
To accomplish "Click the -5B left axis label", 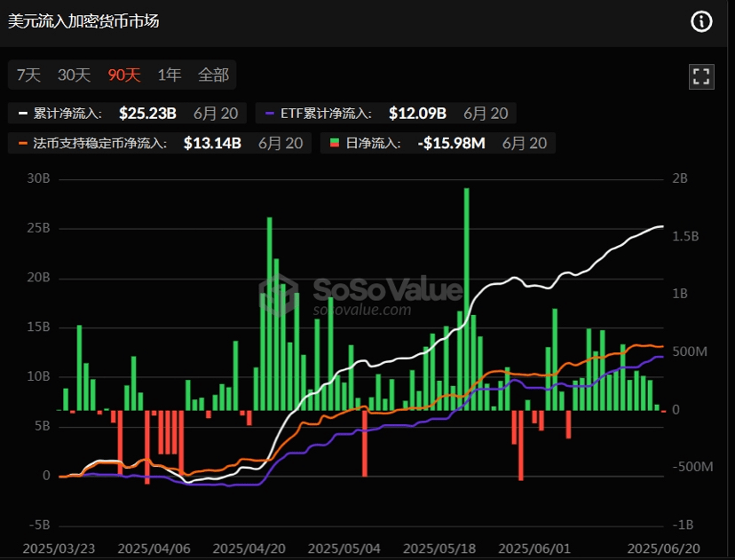I will 39,525.
